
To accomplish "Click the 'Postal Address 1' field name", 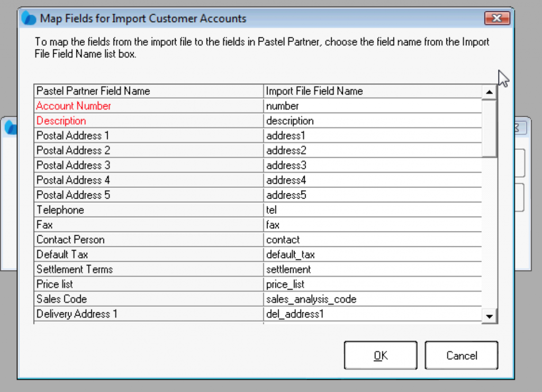I will pos(149,135).
